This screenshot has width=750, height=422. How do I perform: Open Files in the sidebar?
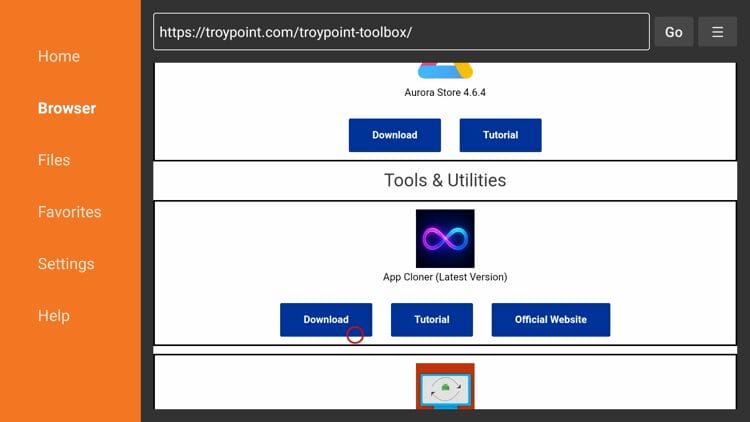(x=54, y=160)
